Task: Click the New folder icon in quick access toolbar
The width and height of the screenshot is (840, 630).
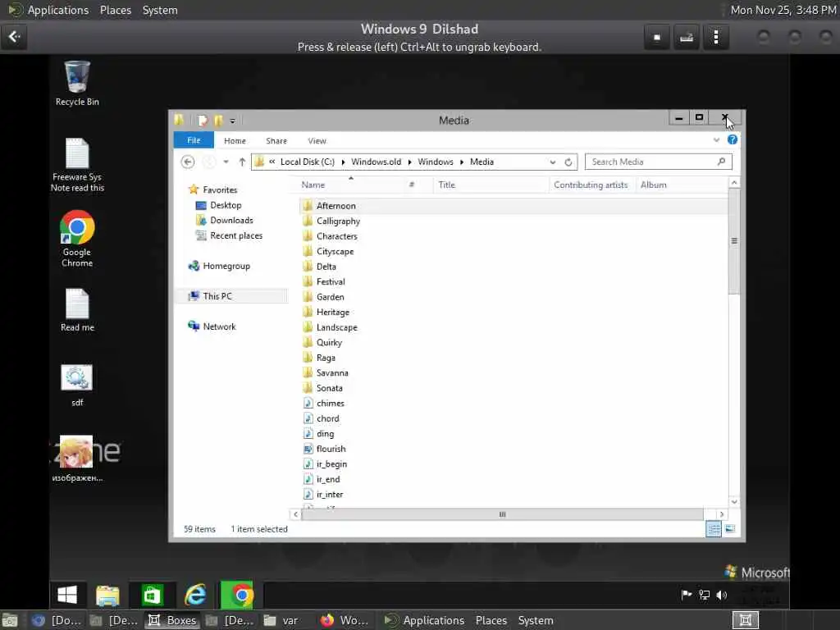Action: [x=218, y=121]
